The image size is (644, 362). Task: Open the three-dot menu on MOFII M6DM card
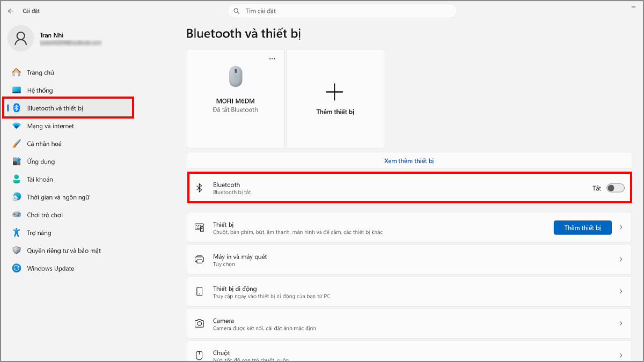tap(272, 58)
